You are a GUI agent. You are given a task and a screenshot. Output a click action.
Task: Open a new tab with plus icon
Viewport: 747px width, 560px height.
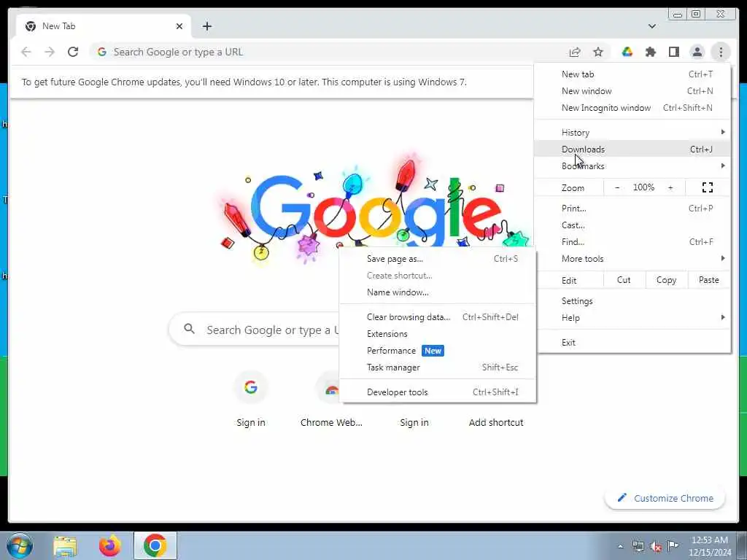pyautogui.click(x=206, y=26)
